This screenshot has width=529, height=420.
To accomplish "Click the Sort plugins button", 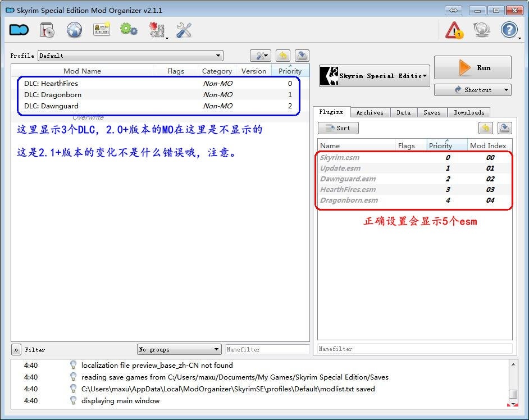I will tap(338, 128).
